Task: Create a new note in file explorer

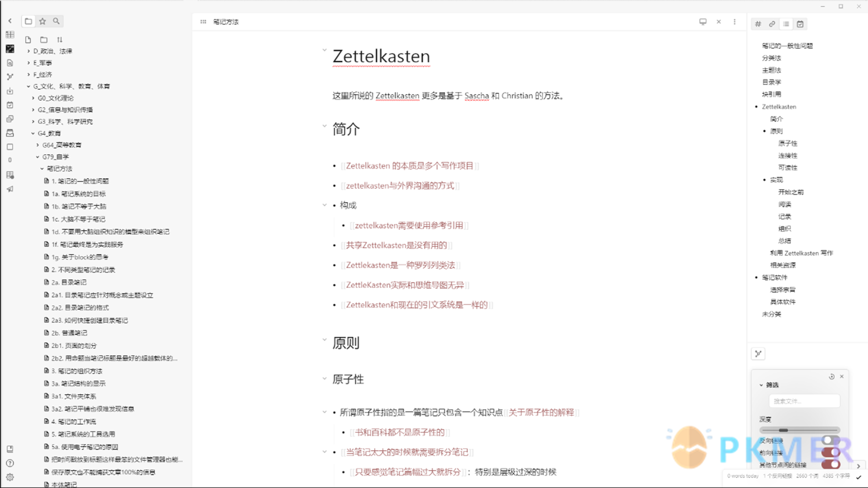Action: (28, 40)
